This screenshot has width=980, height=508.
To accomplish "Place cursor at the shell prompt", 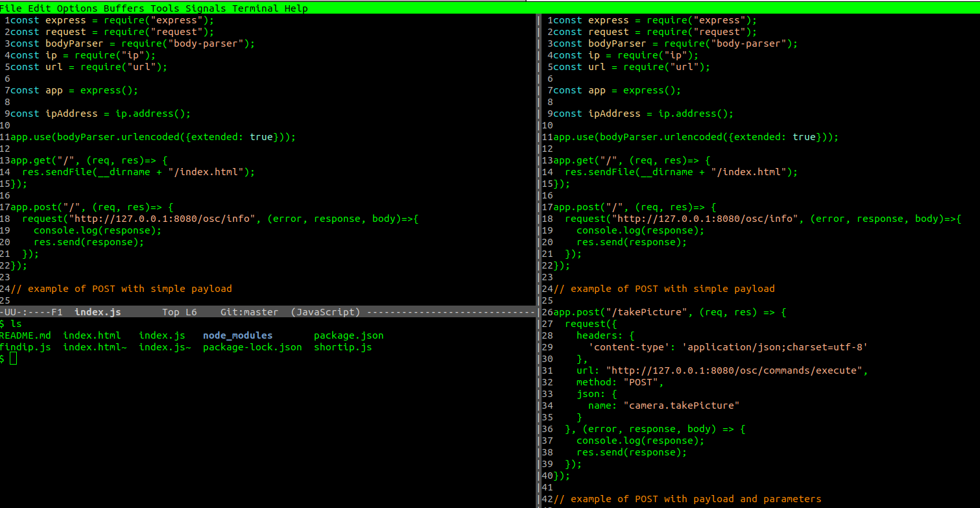I will (x=13, y=359).
